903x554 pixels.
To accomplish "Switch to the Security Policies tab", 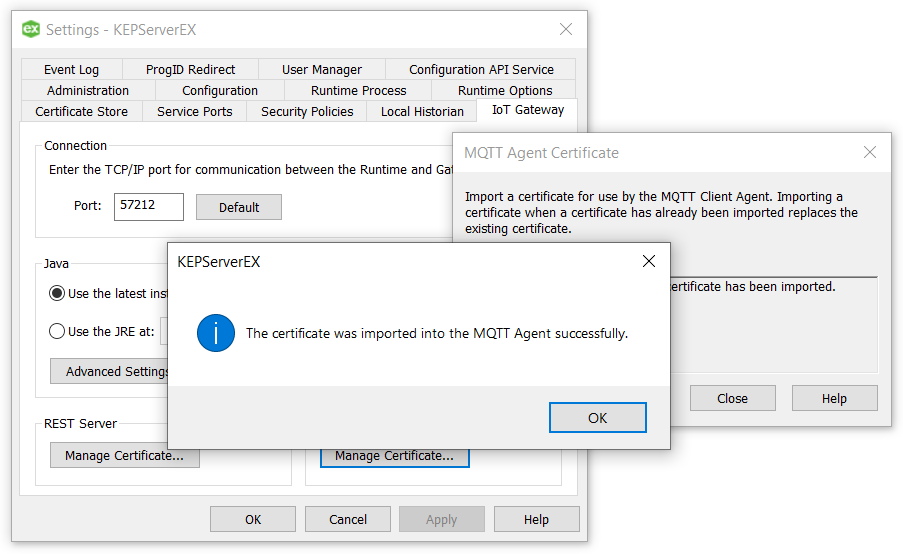I will 307,111.
